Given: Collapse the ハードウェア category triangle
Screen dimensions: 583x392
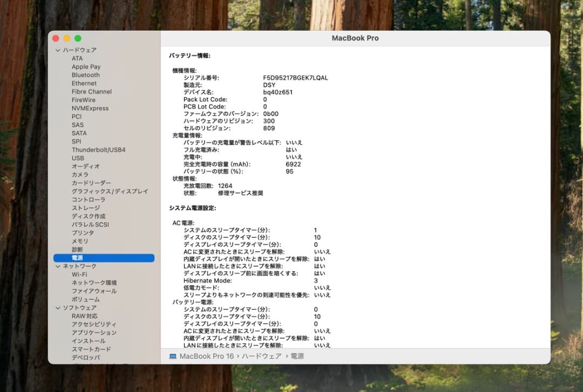Looking at the screenshot, I should pos(58,50).
